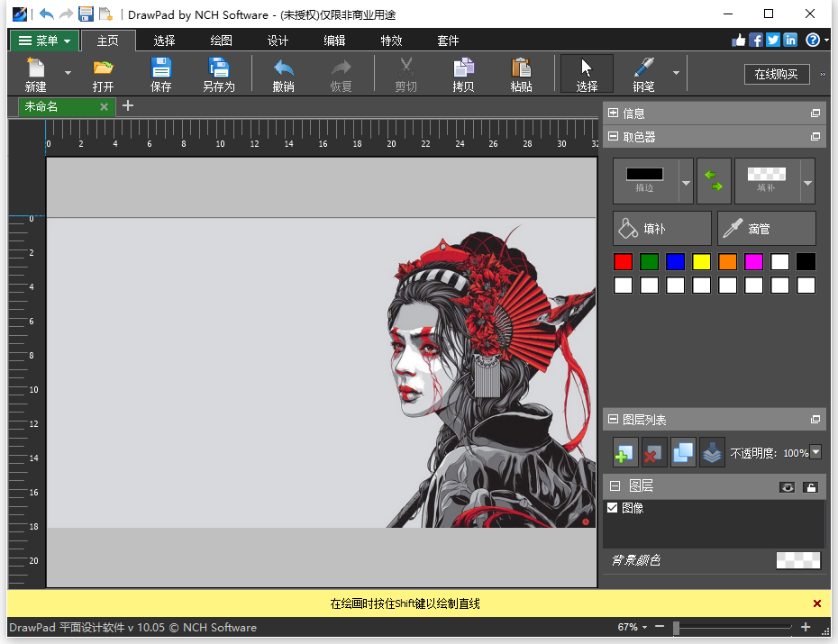Activate the 选择 (Select) arrow tool

click(587, 74)
